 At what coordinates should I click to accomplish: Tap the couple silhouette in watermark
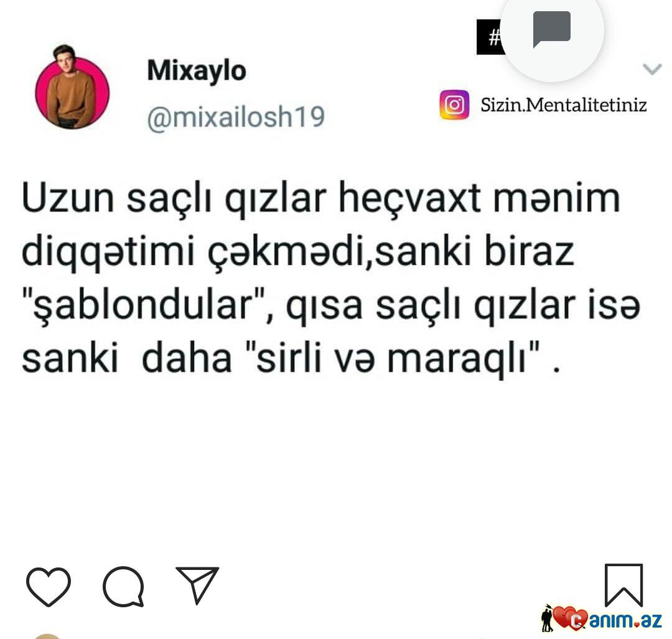pyautogui.click(x=547, y=618)
